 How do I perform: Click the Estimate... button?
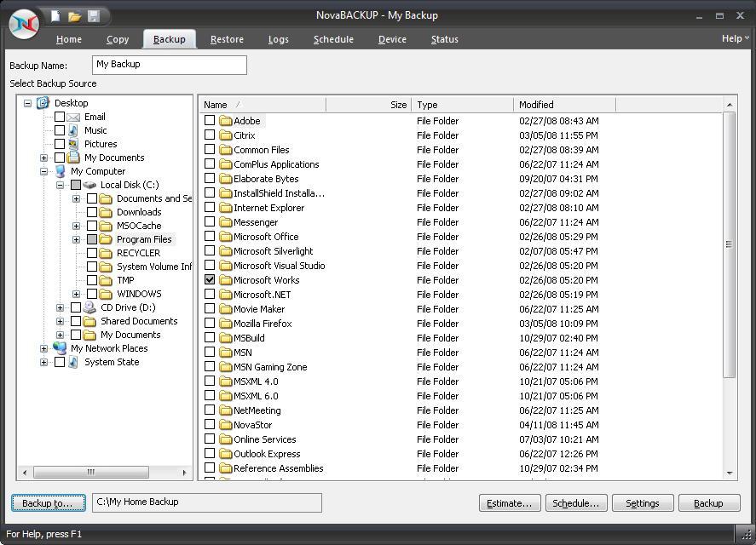click(510, 503)
